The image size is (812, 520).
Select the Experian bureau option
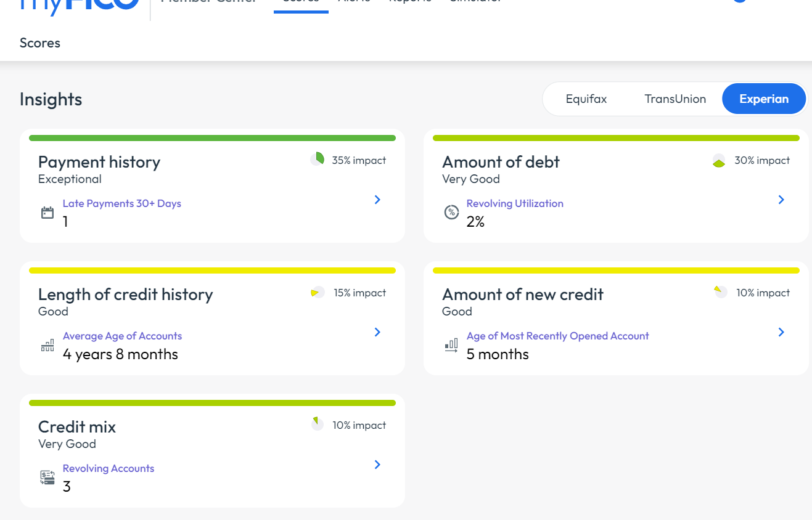click(x=763, y=99)
